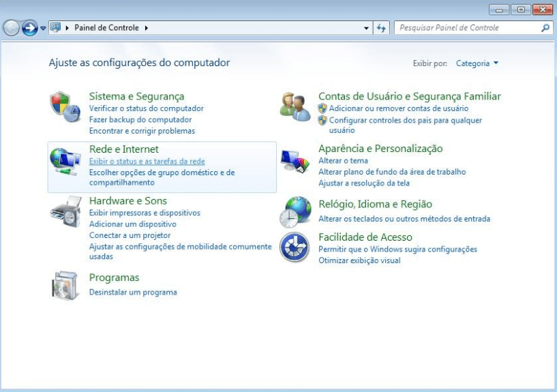Click Alterar o tema
Image resolution: width=557 pixels, height=392 pixels.
click(343, 160)
